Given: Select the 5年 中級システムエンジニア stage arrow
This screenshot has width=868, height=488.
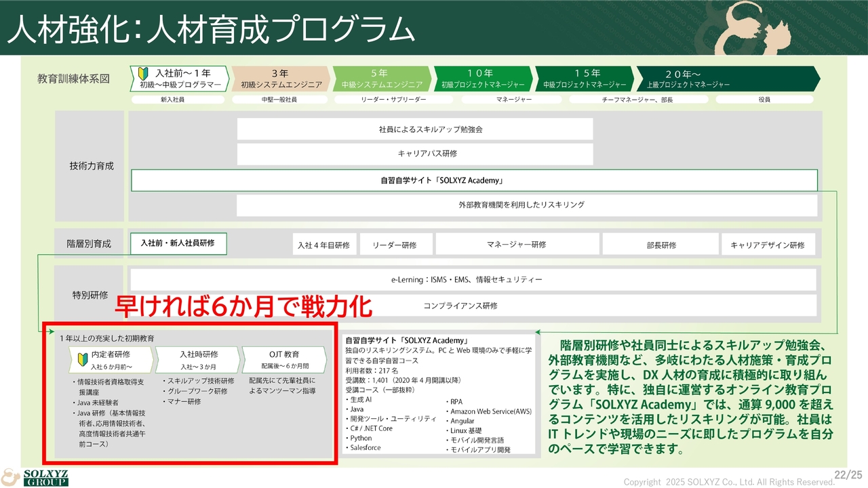Looking at the screenshot, I should (381, 79).
